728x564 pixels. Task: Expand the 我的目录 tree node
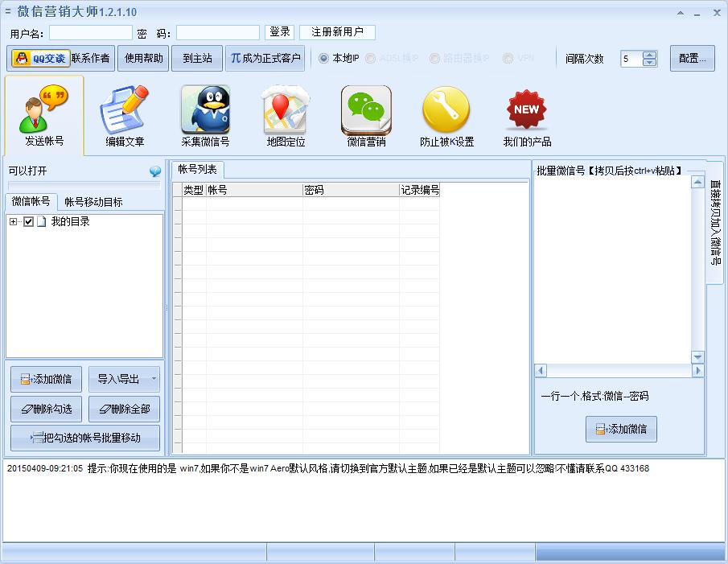tap(13, 222)
